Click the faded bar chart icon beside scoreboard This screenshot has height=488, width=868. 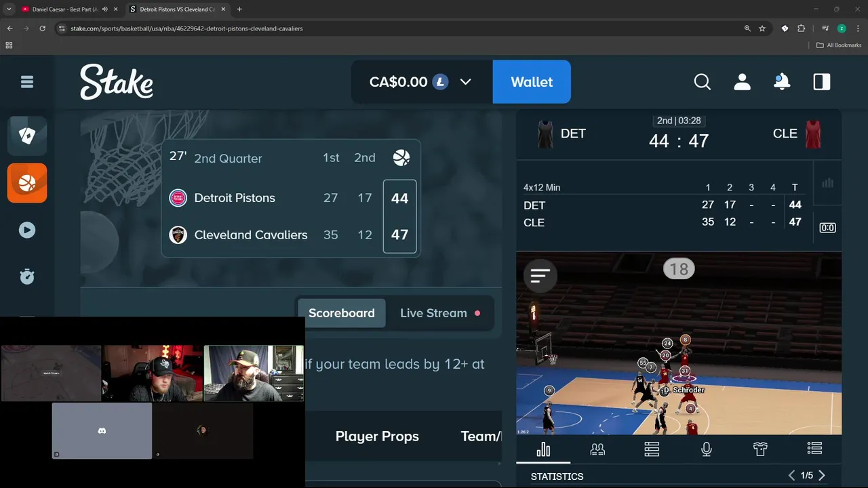[x=827, y=183]
